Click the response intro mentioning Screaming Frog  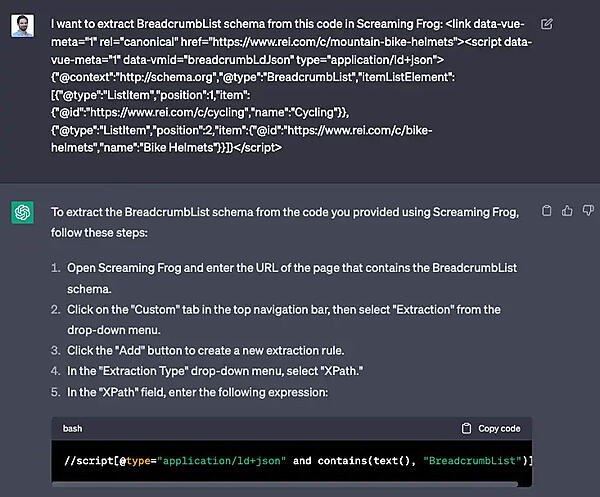(290, 221)
